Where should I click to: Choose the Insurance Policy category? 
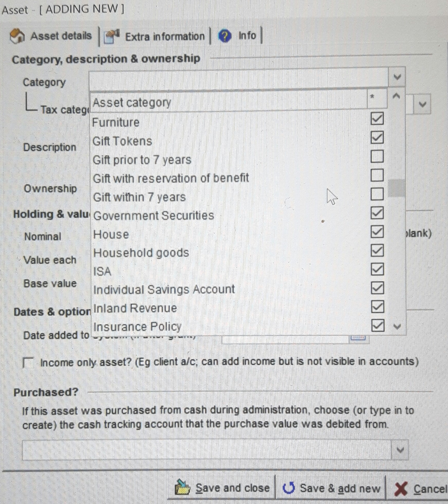click(137, 327)
